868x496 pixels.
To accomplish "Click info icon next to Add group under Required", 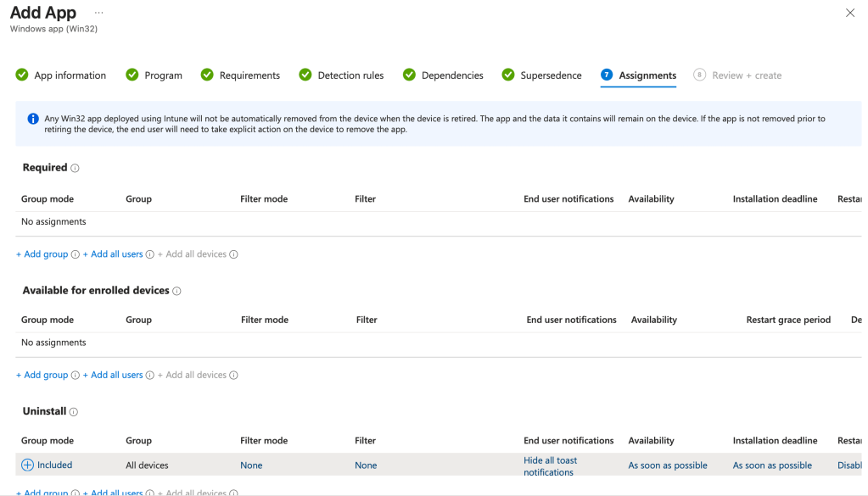I will [x=76, y=254].
